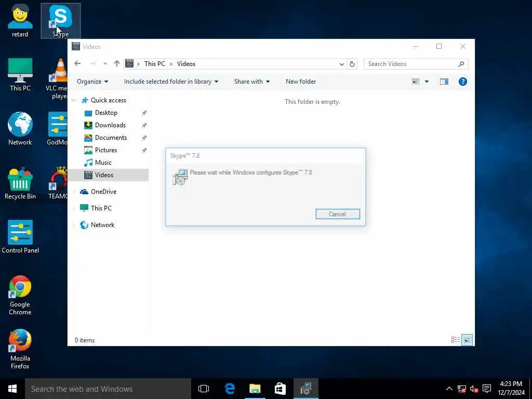
Task: Select Desktop in Quick access
Action: click(106, 113)
